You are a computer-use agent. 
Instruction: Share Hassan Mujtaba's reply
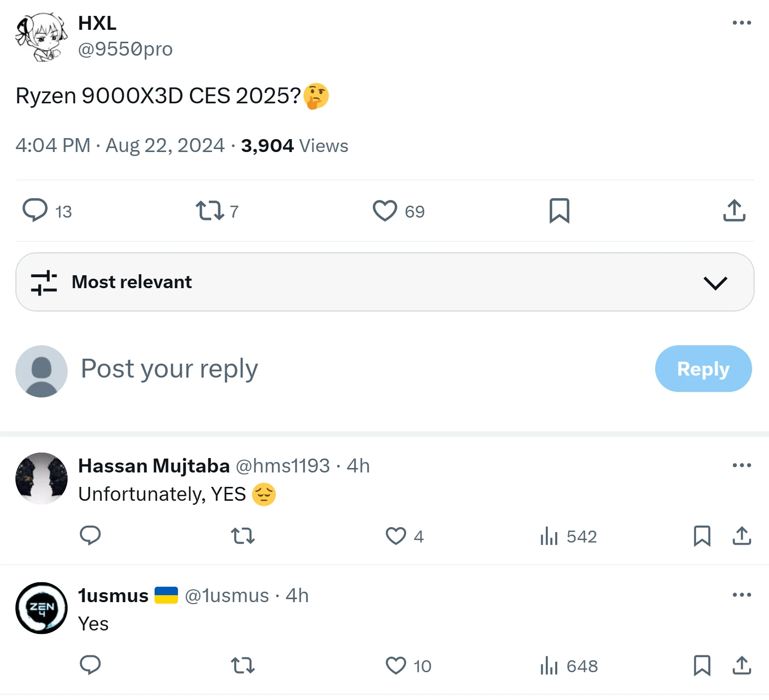(x=742, y=536)
